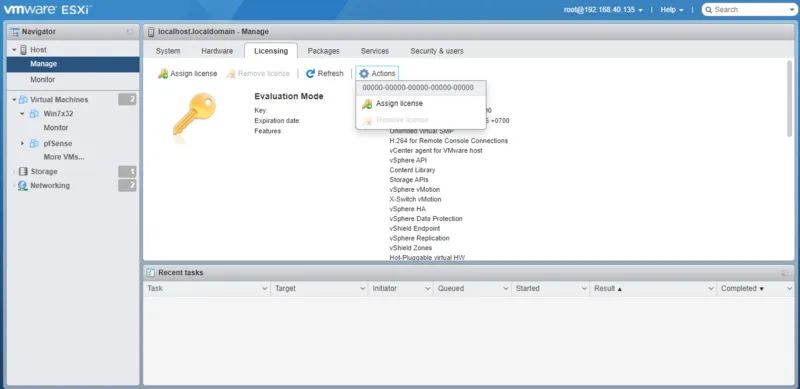Collapse the Host tree node
The height and width of the screenshot is (389, 800).
pyautogui.click(x=14, y=50)
